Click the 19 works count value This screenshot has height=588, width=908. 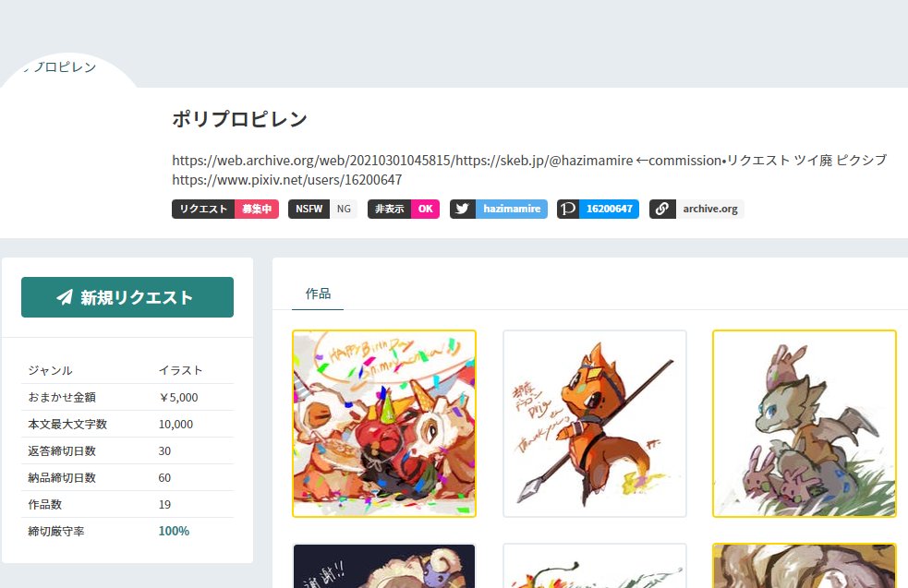point(164,505)
